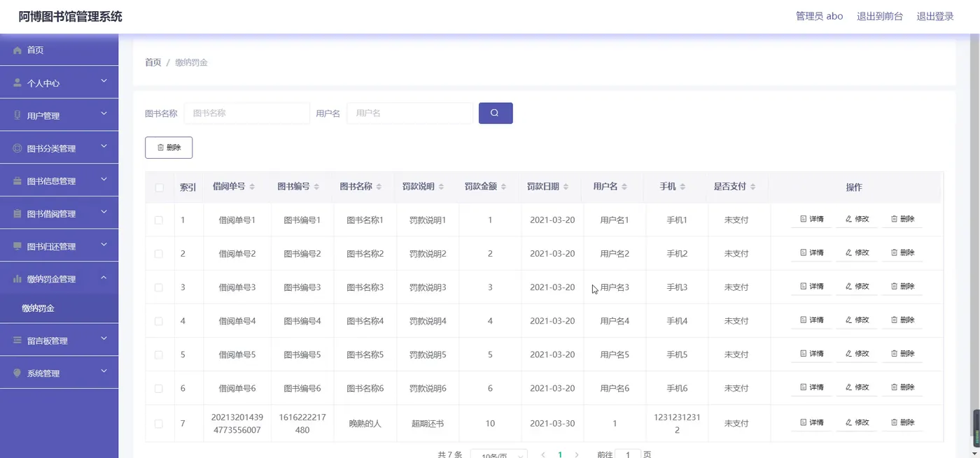Viewport: 980px width, 458px height.
Task: Click the 用户管理 sidebar icon
Action: pos(17,115)
